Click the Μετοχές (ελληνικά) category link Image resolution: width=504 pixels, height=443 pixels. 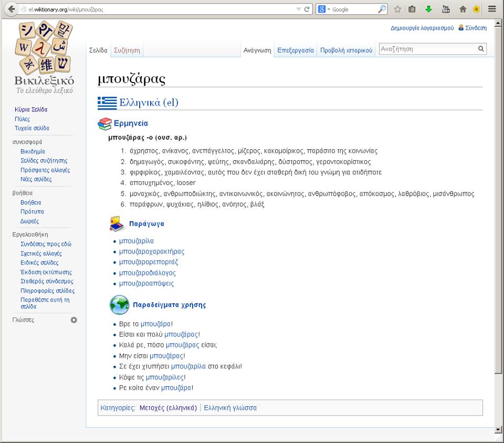[168, 408]
